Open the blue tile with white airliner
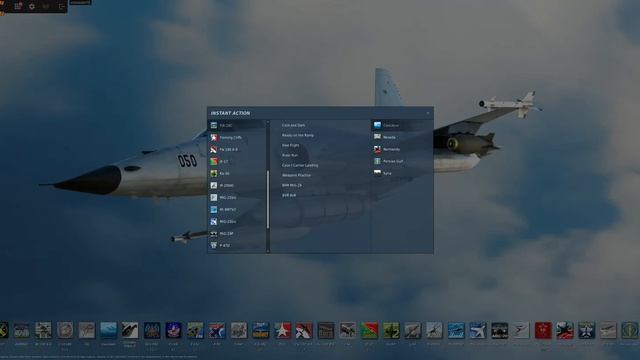The image size is (640, 360). pyautogui.click(x=478, y=330)
